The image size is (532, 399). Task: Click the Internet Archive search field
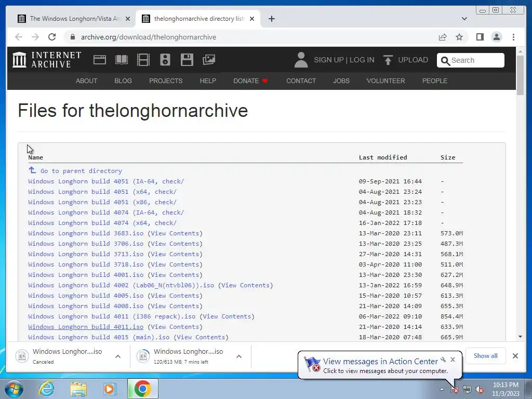(471, 60)
